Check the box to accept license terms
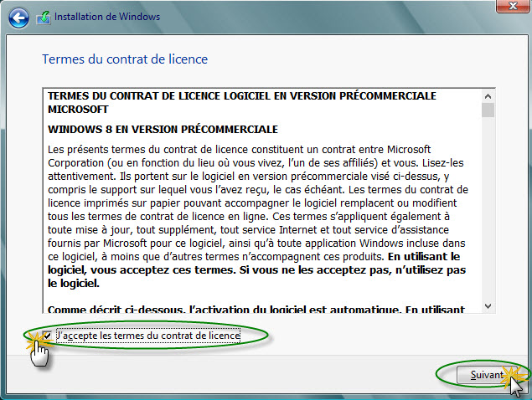Screen dimensions: 532x400 (x=46, y=336)
